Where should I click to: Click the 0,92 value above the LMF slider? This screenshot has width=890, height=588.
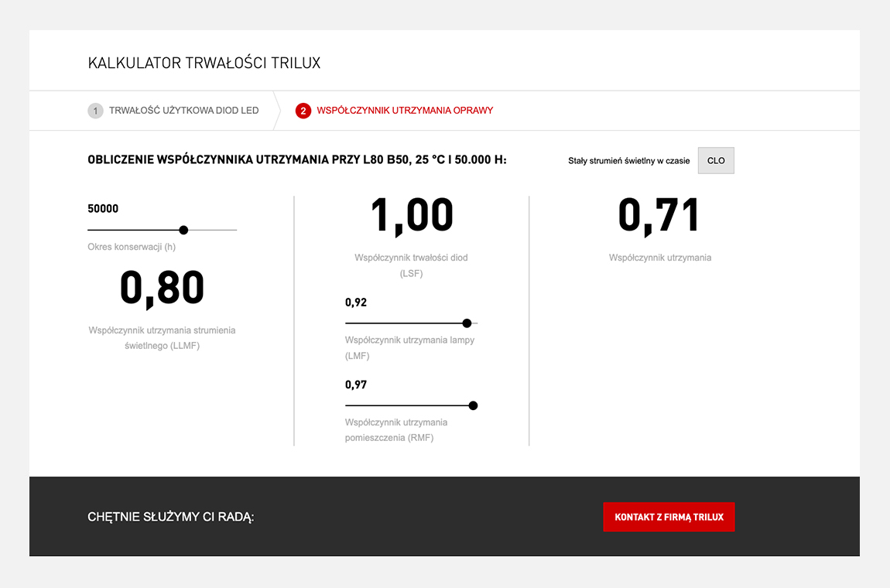tap(356, 302)
